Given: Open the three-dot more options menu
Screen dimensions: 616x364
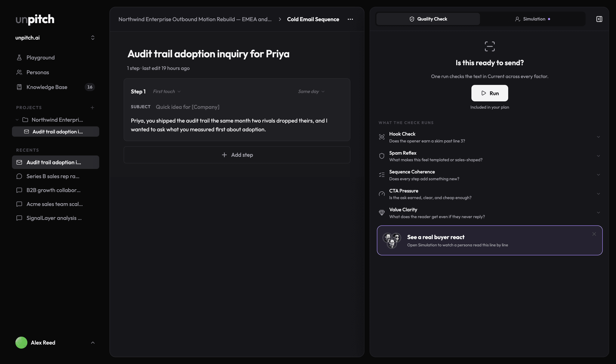Looking at the screenshot, I should 350,19.
